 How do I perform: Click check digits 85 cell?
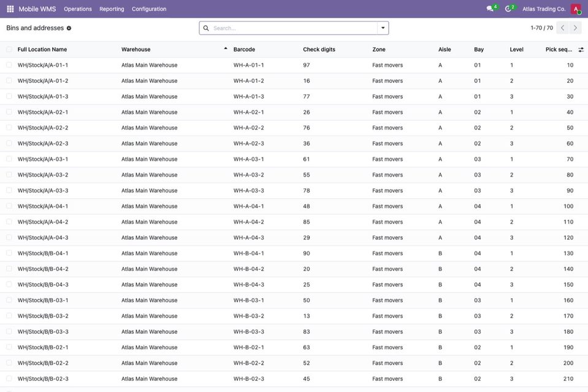307,221
